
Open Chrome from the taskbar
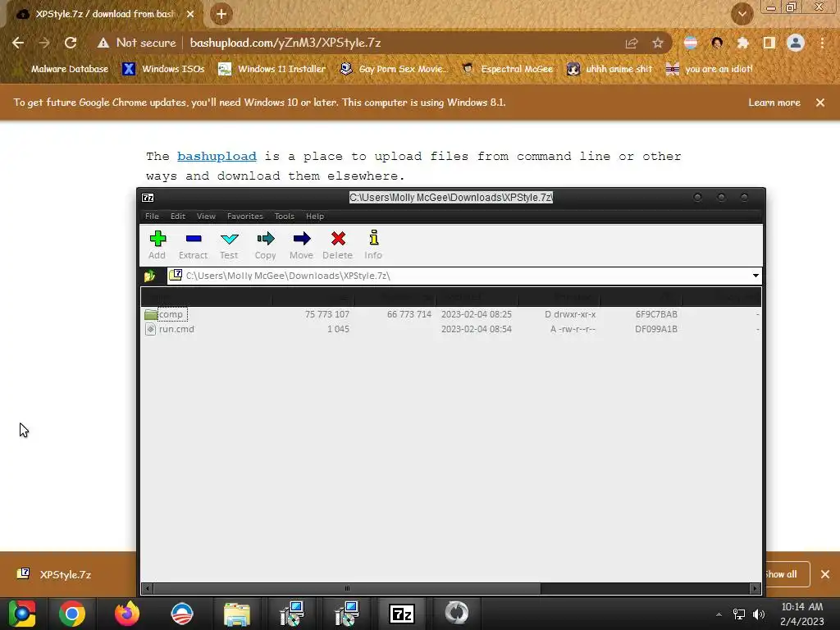[x=72, y=614]
